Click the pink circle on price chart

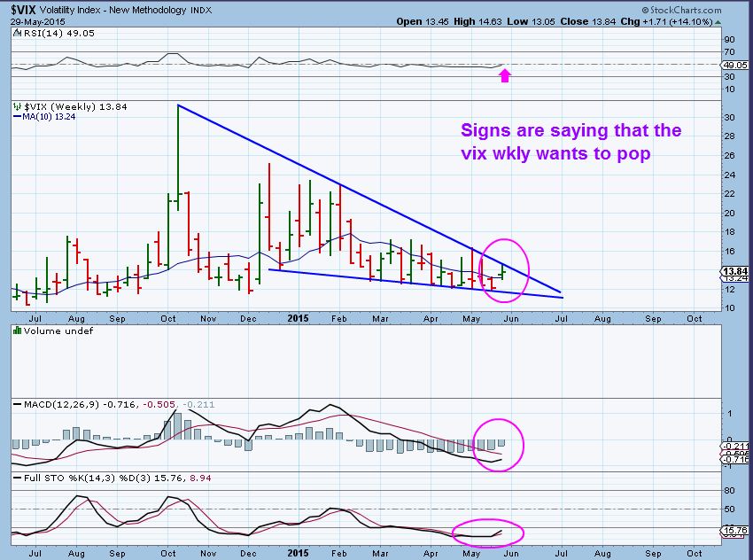click(503, 265)
